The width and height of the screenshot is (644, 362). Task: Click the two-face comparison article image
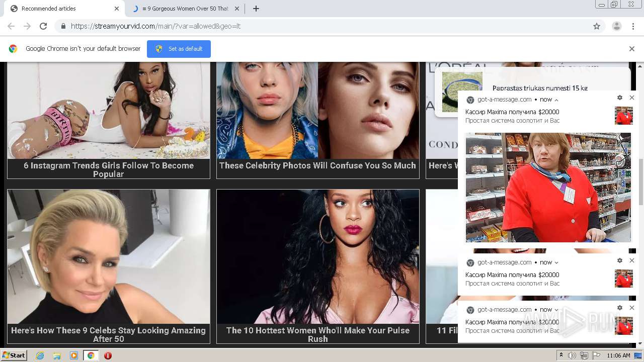point(318,110)
